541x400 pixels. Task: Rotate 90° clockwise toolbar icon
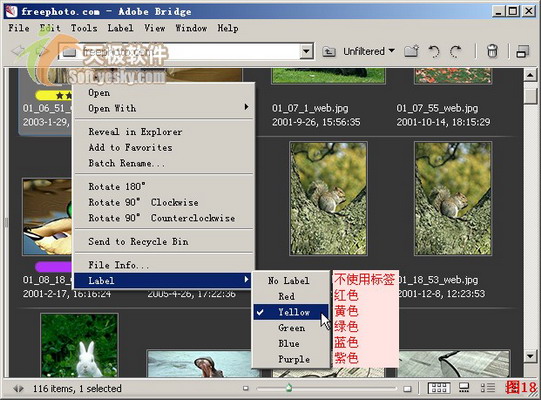click(x=456, y=51)
